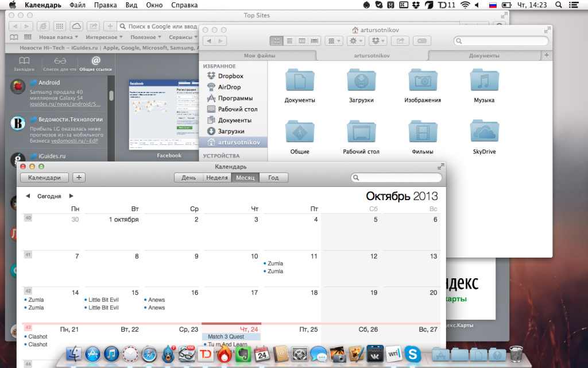Switch to the Документы Finder tab

tap(483, 56)
